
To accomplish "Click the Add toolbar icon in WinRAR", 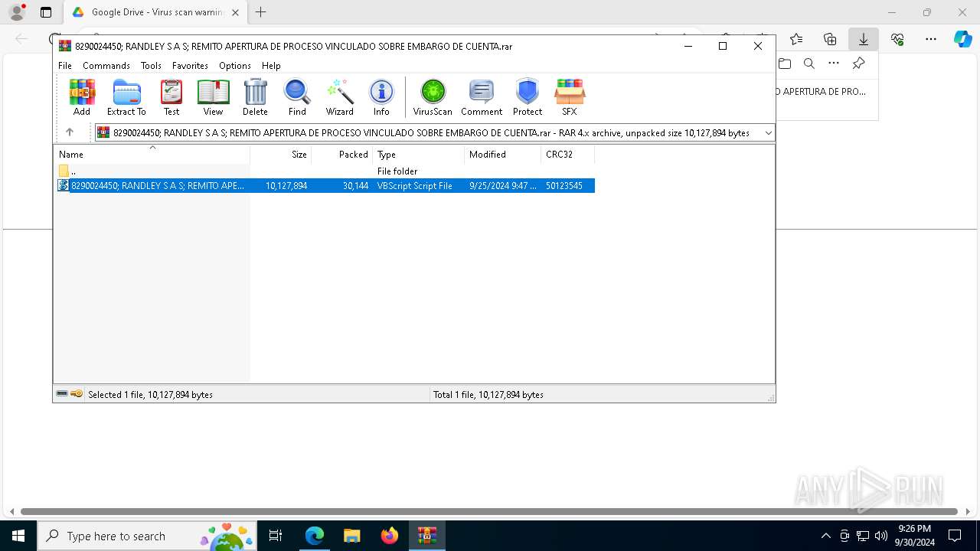I will pyautogui.click(x=82, y=97).
